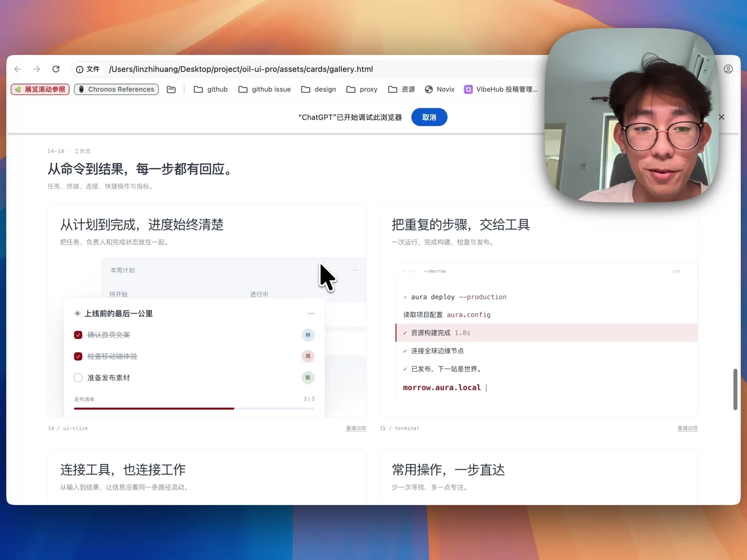This screenshot has height=560, width=747.
Task: Open the three-dot menu on 上线前的最后一公里 card
Action: [311, 314]
